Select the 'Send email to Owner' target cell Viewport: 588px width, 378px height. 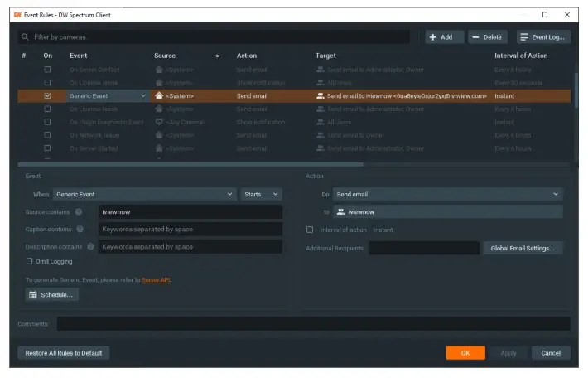355,135
